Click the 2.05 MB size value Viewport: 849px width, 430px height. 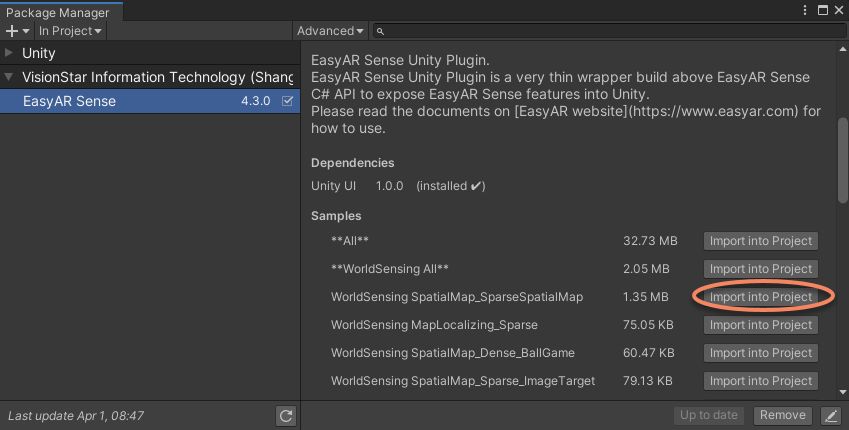[646, 269]
